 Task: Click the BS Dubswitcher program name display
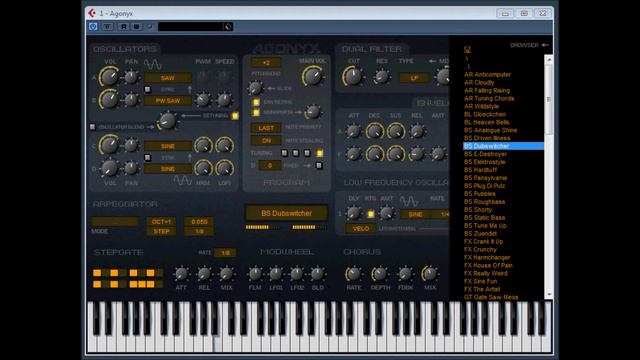286,213
